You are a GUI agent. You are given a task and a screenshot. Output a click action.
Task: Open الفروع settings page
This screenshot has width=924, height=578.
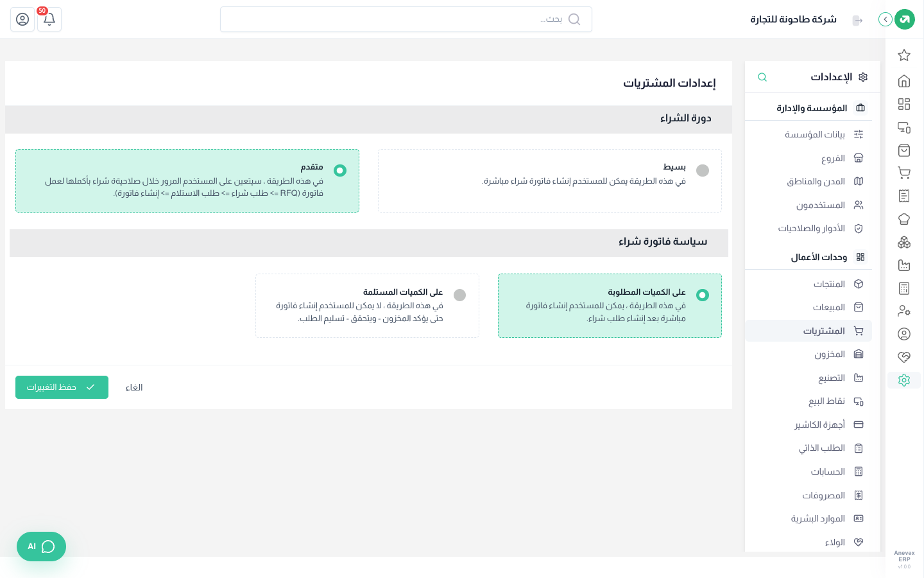(809, 158)
